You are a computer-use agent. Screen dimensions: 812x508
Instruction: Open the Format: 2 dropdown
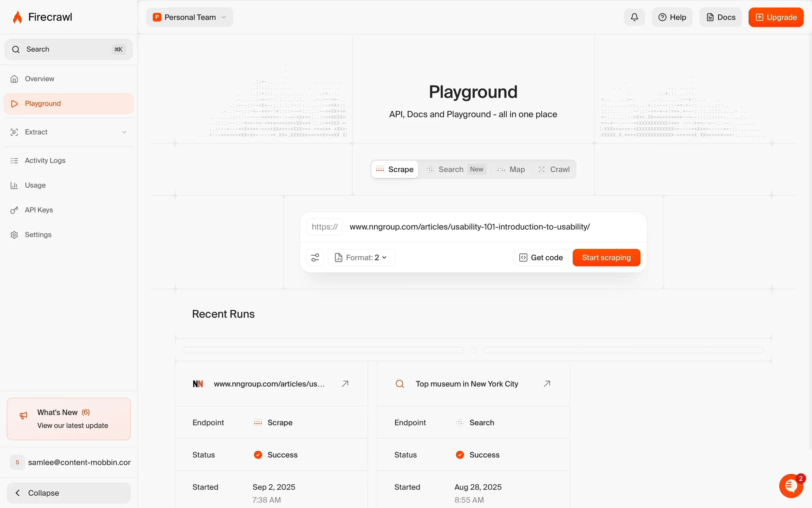361,257
